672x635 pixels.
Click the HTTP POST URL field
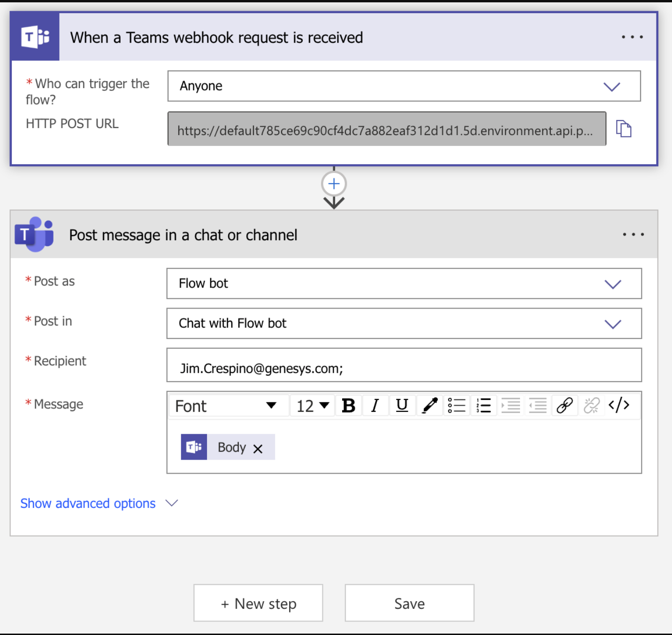(x=387, y=129)
